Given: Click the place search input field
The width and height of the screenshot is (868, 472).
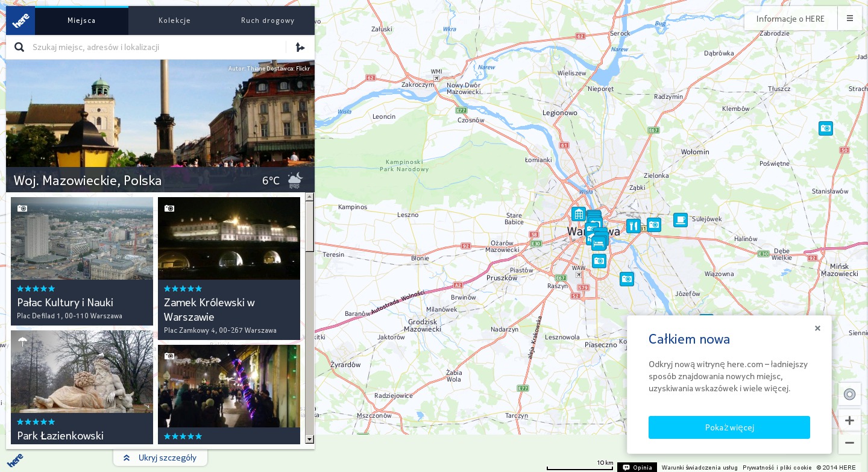Looking at the screenshot, I should (x=157, y=47).
